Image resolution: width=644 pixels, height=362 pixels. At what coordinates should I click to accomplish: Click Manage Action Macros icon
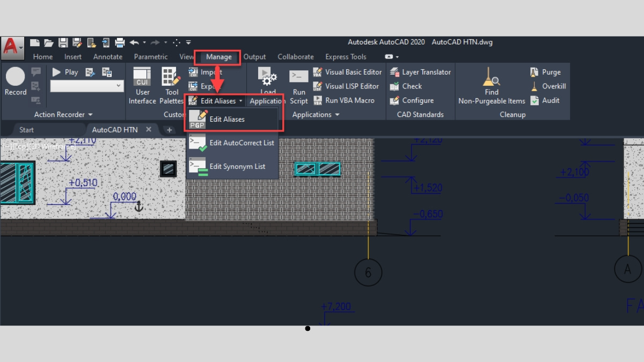(x=107, y=72)
